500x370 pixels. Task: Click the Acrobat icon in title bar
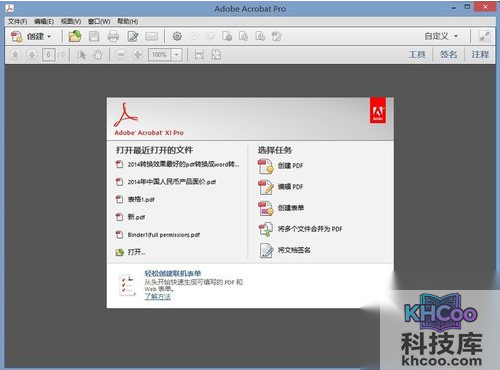tap(9, 8)
